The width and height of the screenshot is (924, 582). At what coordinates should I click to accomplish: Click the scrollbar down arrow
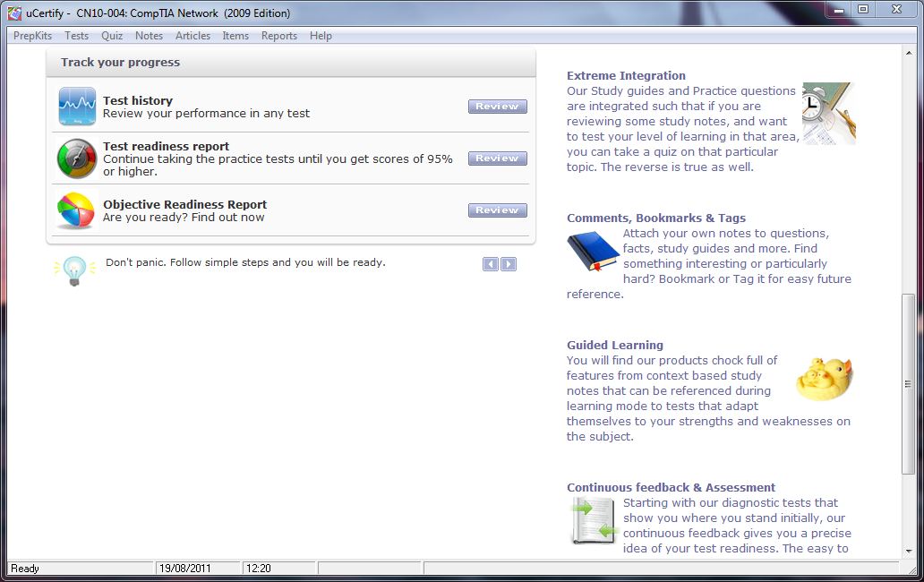(x=908, y=552)
